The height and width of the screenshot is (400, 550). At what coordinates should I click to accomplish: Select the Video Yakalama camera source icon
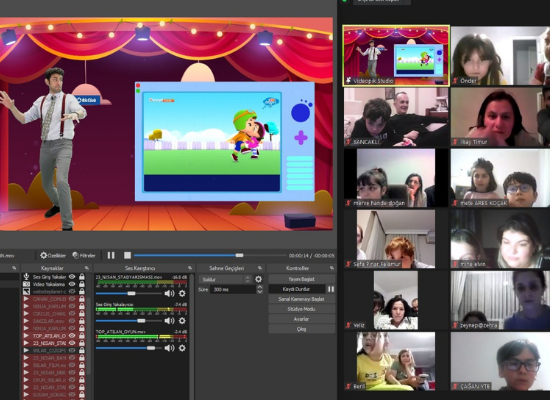pos(26,284)
